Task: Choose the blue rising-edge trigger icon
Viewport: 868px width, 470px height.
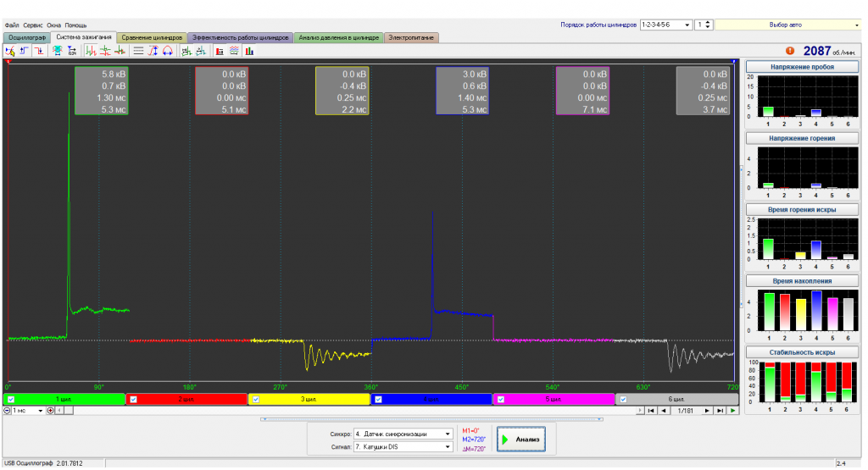Action: pos(25,51)
